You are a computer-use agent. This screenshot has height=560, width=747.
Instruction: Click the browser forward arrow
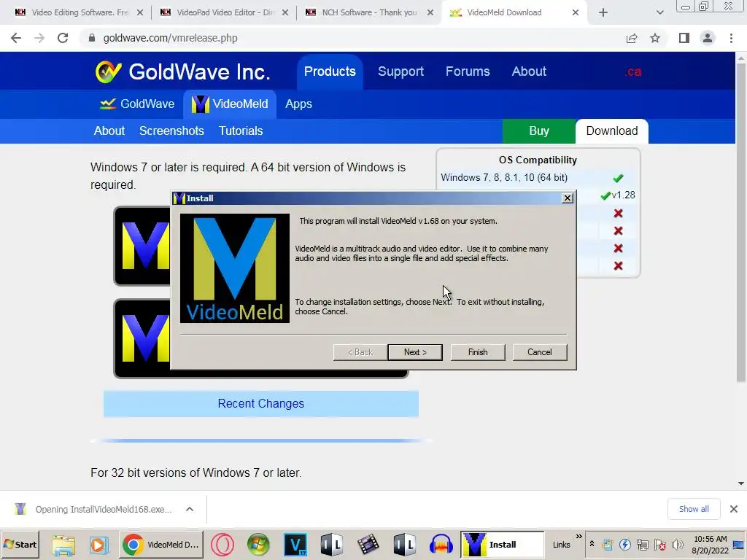(39, 38)
